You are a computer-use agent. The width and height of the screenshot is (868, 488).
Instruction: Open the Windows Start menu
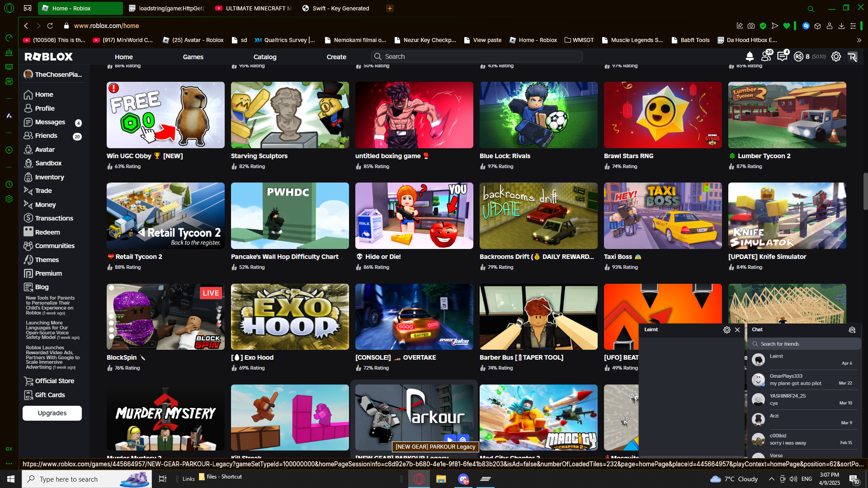(x=11, y=479)
